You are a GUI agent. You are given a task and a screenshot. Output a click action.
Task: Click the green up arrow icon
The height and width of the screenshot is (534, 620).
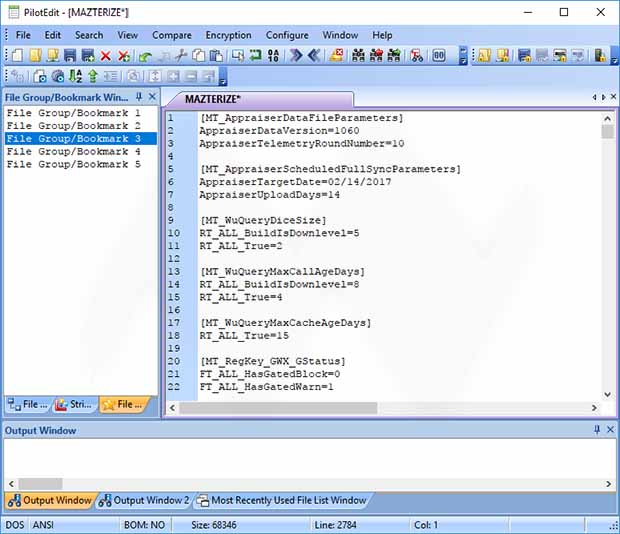tap(93, 75)
